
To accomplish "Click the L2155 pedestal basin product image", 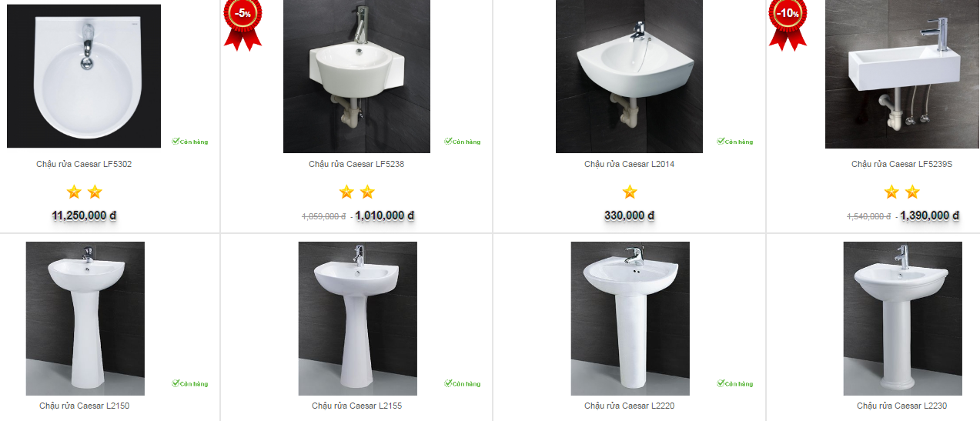I will click(357, 319).
